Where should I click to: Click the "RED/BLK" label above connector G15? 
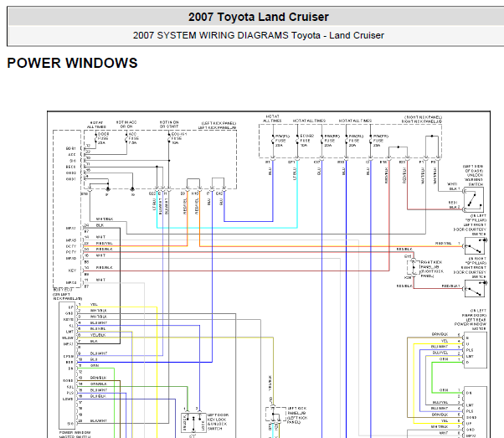click(404, 250)
